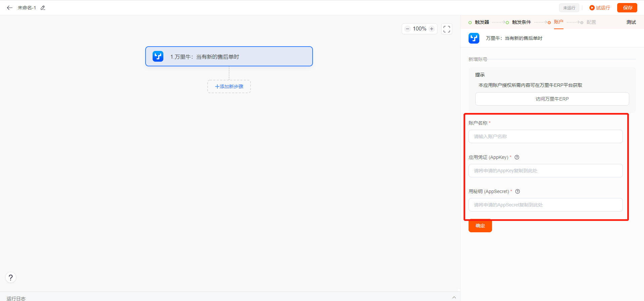
Task: Open help with the question mark button
Action: point(11,278)
